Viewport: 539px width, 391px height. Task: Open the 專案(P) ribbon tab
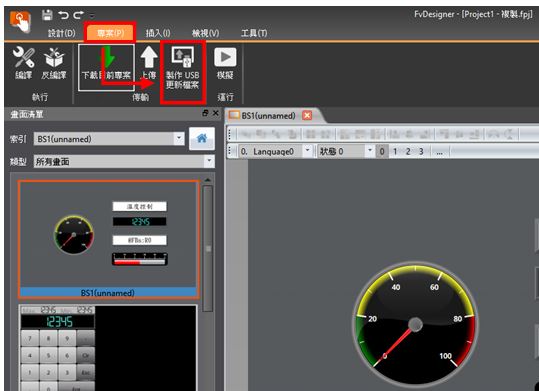(110, 33)
